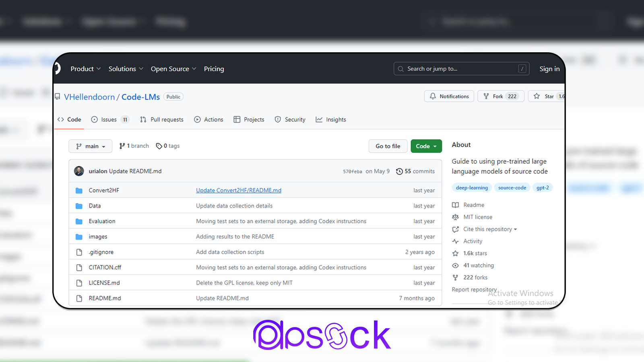Click the deep-learning topic tag
Screen dimensions: 644x362
472,187
